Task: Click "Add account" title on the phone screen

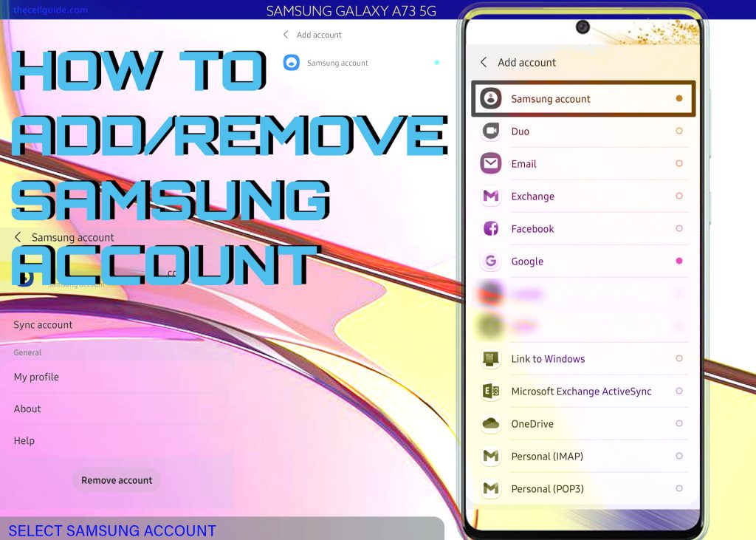Action: tap(526, 62)
